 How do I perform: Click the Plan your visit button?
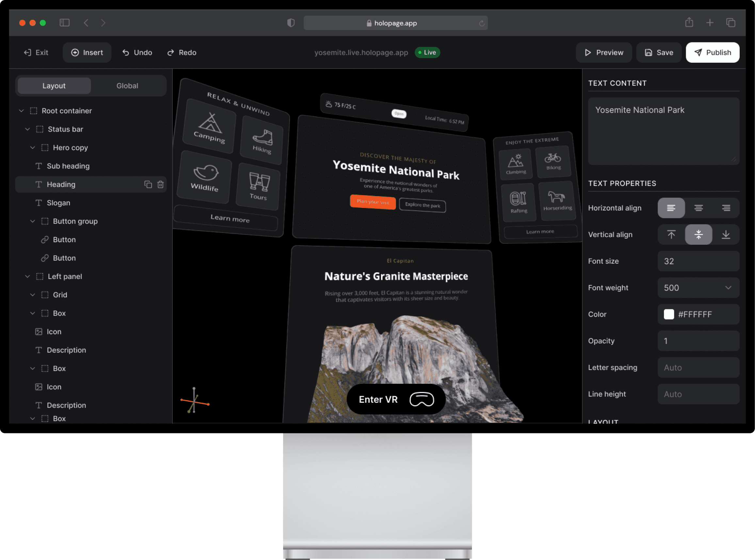coord(373,202)
